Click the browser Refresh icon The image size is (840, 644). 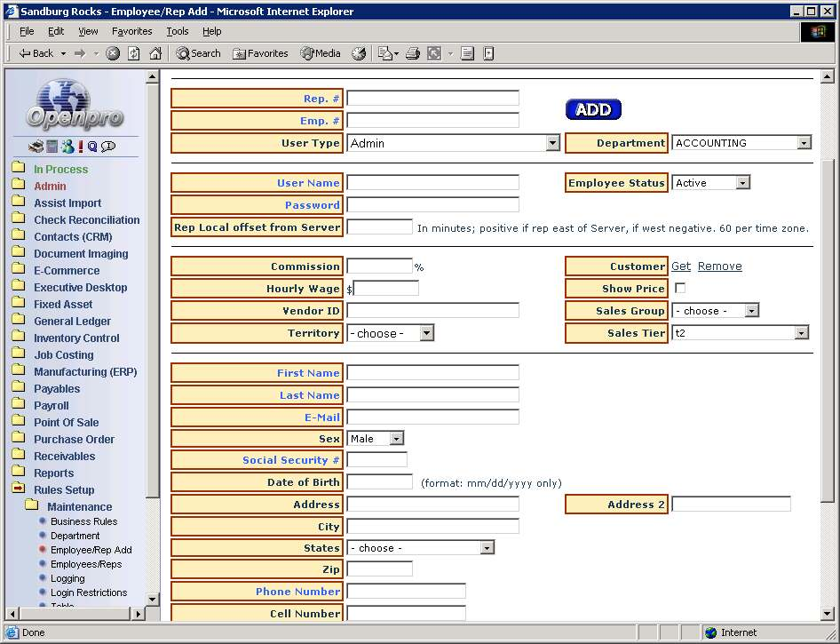(134, 53)
